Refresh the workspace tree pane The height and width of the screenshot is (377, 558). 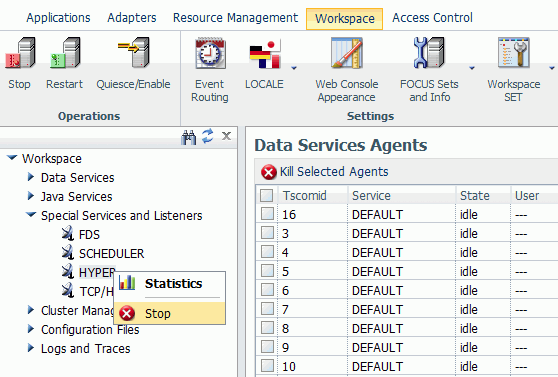207,136
